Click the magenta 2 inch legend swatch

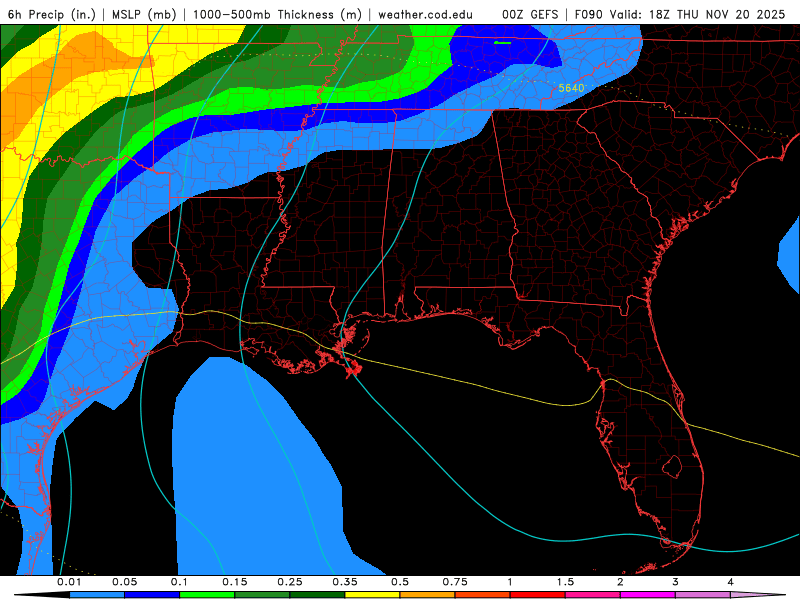pos(648,595)
